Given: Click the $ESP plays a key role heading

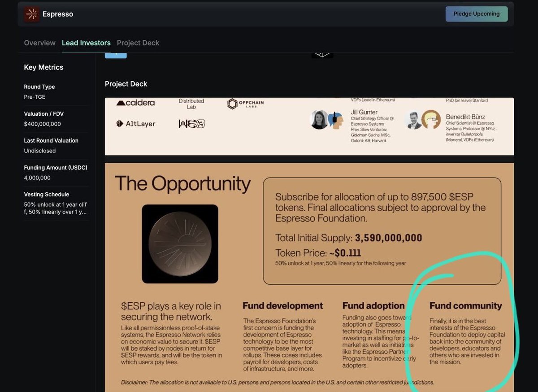Looking at the screenshot, I should click(x=171, y=312).
